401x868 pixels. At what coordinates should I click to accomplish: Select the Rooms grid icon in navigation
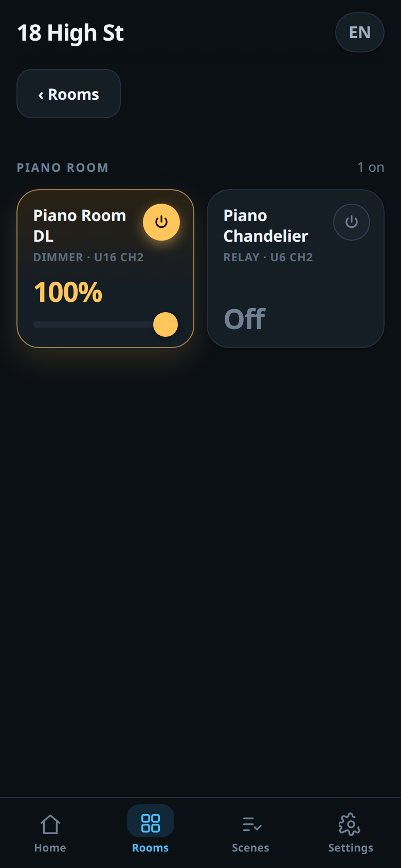(151, 823)
